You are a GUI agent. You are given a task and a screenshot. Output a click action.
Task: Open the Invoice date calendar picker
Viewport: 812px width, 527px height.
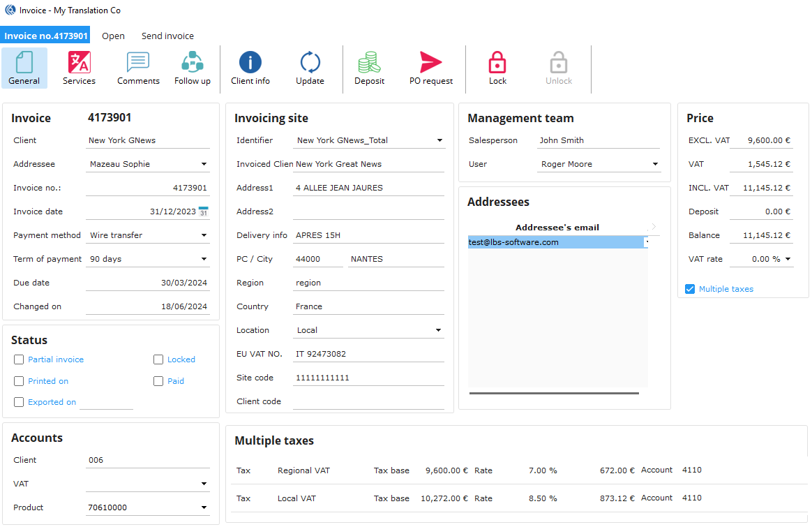[203, 211]
